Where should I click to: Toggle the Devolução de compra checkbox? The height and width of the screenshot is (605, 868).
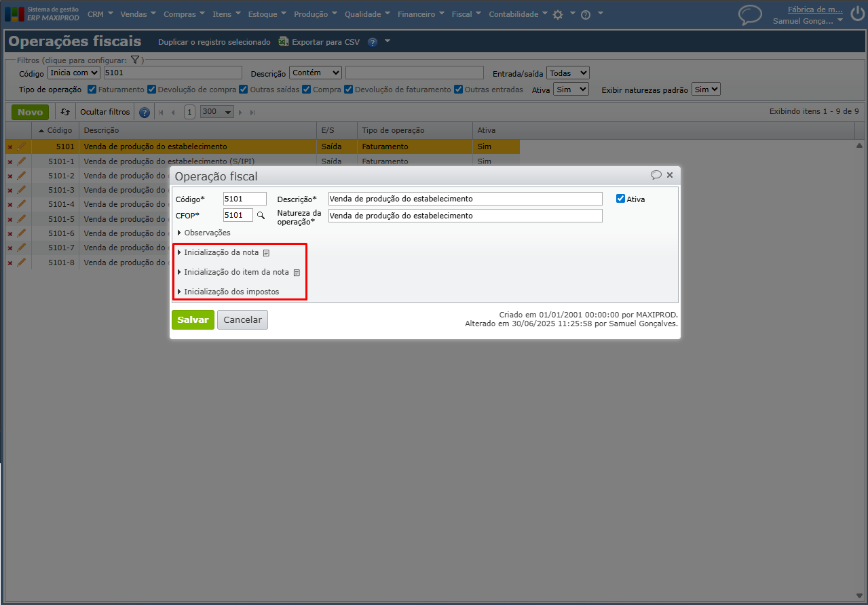152,89
